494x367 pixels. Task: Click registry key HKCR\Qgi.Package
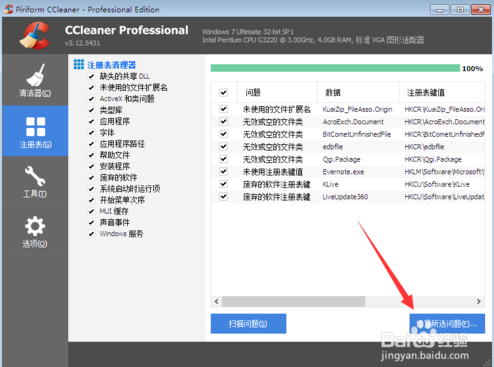pos(433,159)
